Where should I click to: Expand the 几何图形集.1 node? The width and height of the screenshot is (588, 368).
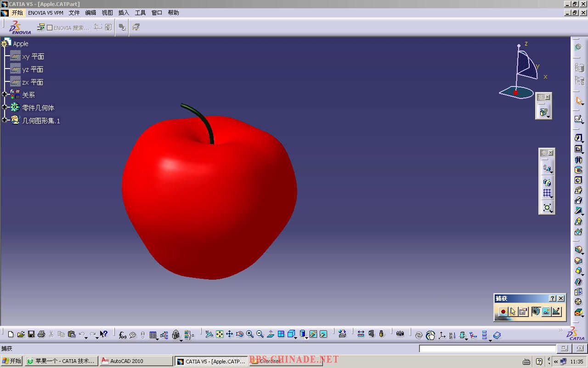click(x=5, y=120)
